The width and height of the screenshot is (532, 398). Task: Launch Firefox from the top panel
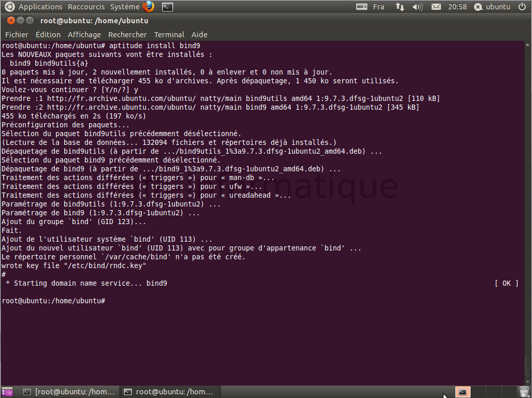(149, 6)
